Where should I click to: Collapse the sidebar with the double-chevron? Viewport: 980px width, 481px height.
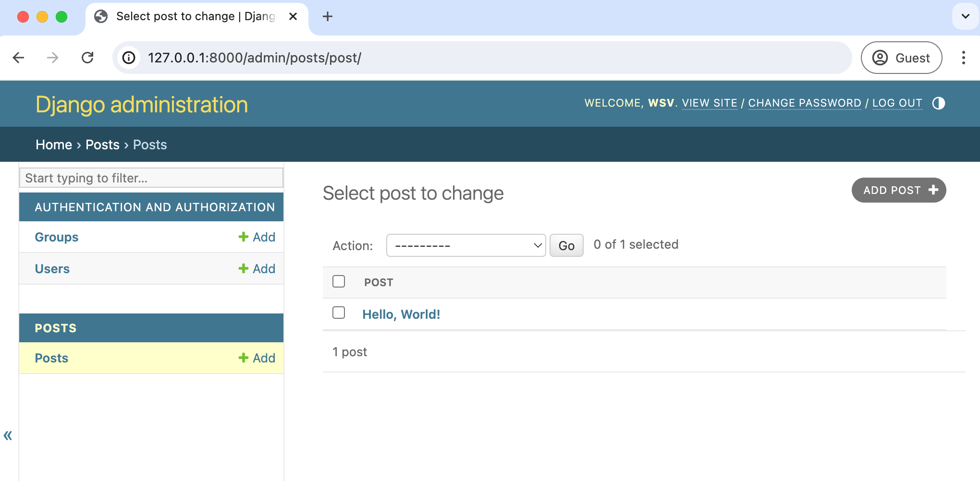click(8, 435)
